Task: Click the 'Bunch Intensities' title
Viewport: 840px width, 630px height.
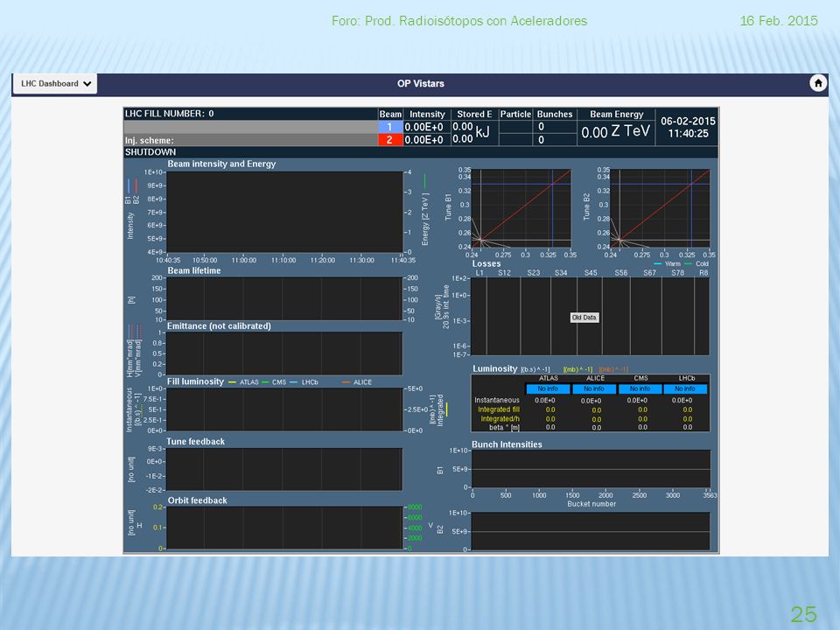Action: pos(507,444)
